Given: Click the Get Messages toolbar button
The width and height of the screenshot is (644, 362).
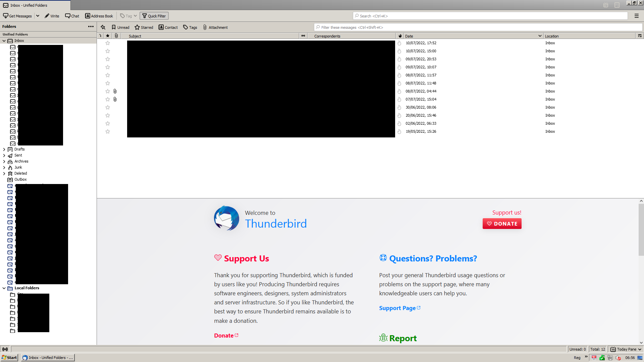Looking at the screenshot, I should (x=17, y=16).
